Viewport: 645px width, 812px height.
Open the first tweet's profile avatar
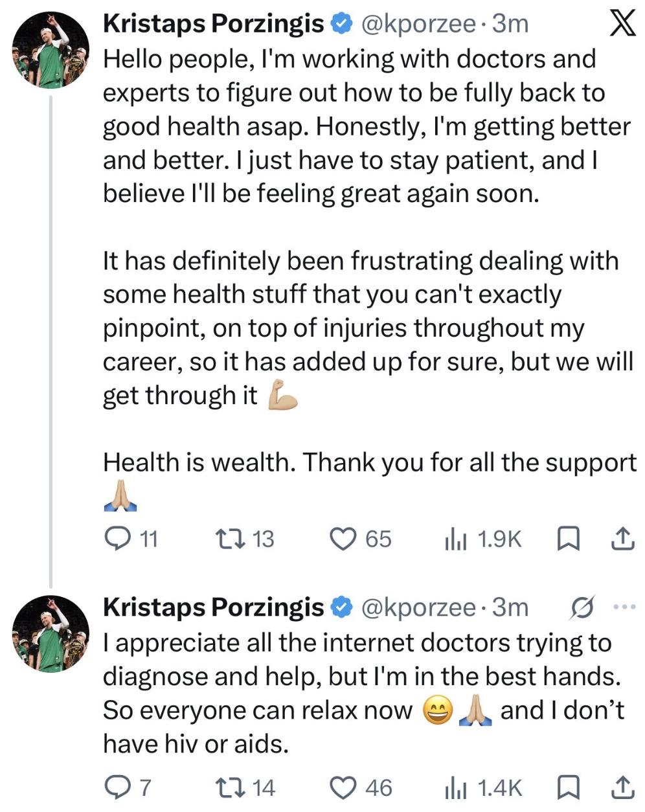[51, 51]
